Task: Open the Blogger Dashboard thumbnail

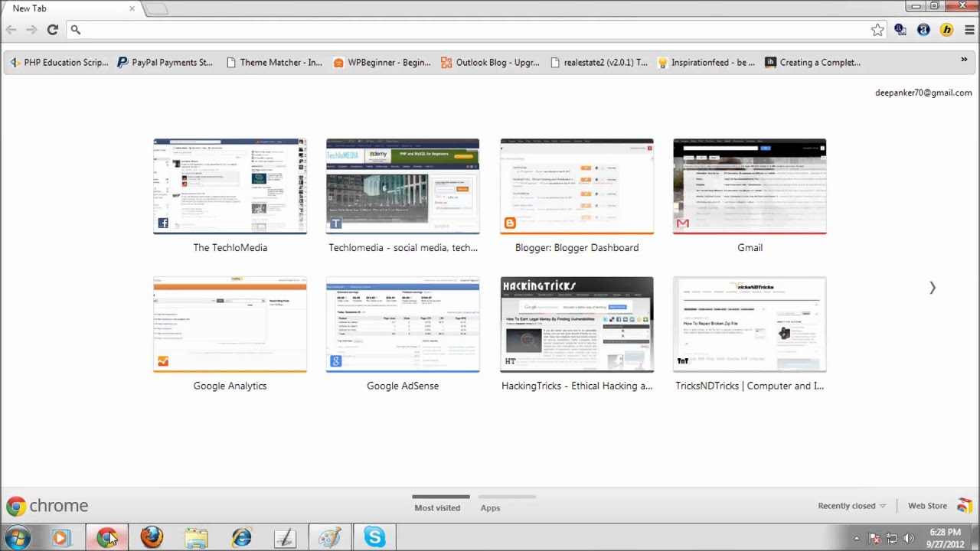Action: (x=577, y=187)
